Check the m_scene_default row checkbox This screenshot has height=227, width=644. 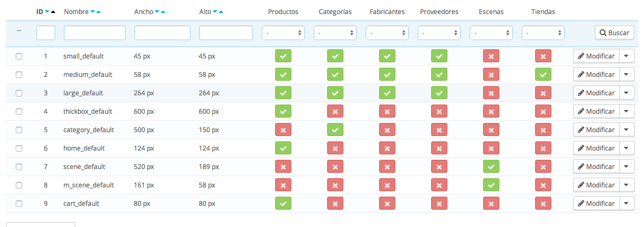[19, 185]
